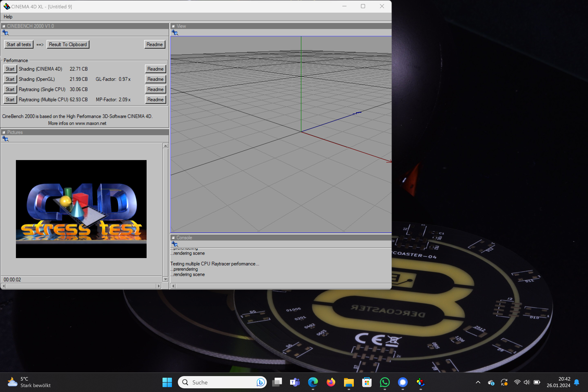Screen dimensions: 588x392
Task: Start the Shading (OpenGL) test
Action: point(10,79)
